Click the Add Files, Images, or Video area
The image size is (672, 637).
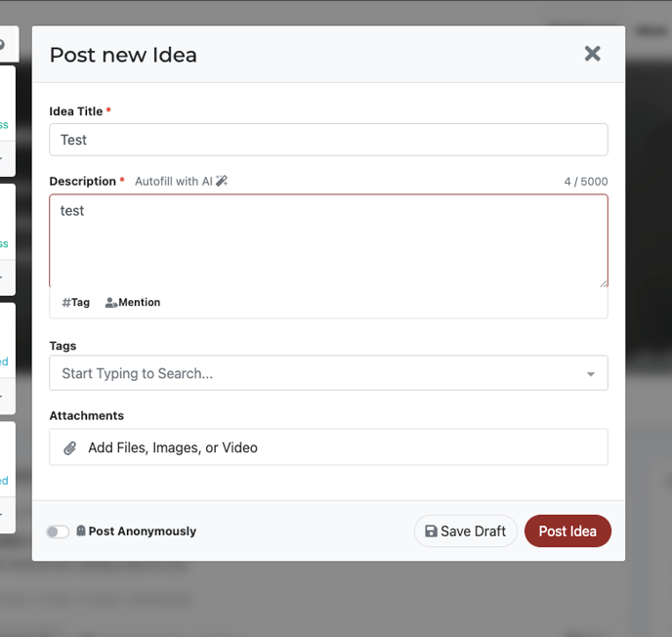click(328, 447)
